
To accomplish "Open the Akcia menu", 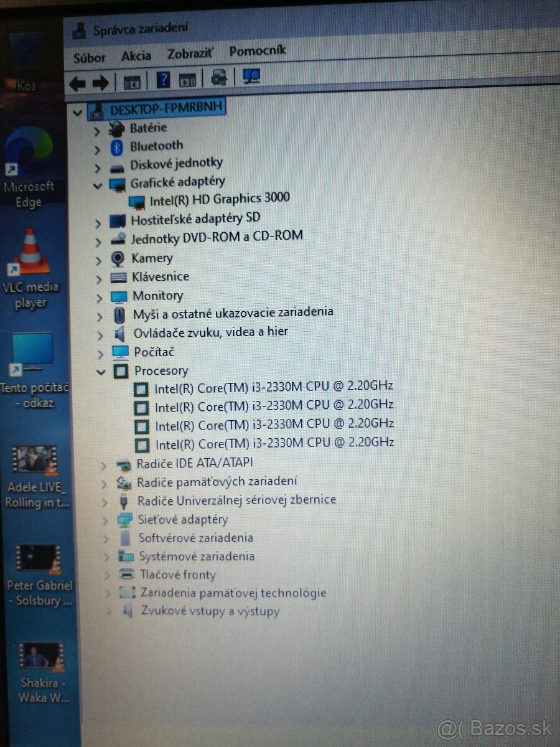I will 136,55.
